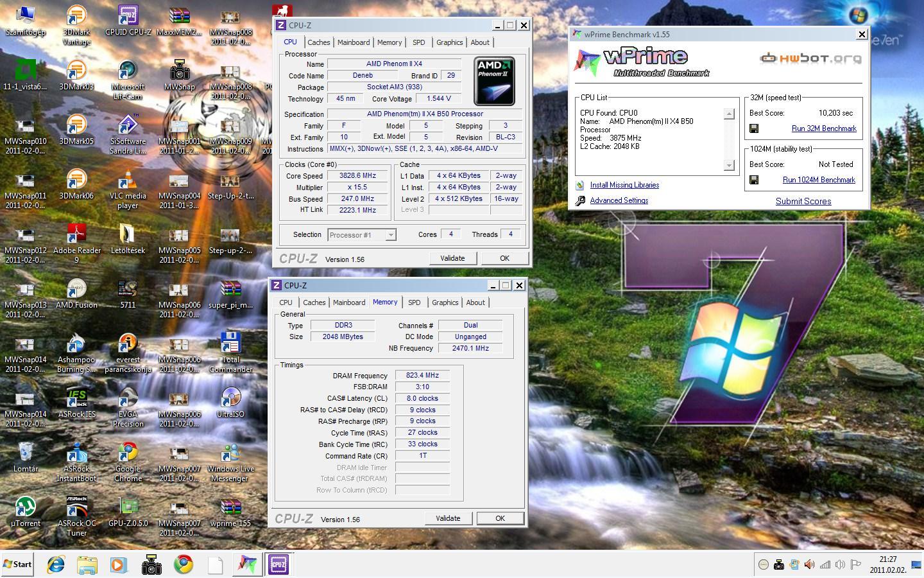Open the Google Chrome desktop shortcut
This screenshot has width=924, height=578.
coord(128,461)
